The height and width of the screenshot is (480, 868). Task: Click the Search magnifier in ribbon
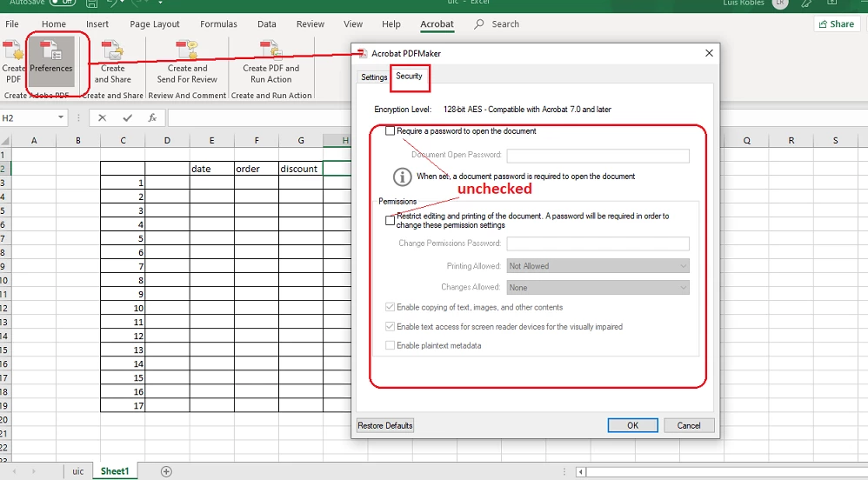479,23
